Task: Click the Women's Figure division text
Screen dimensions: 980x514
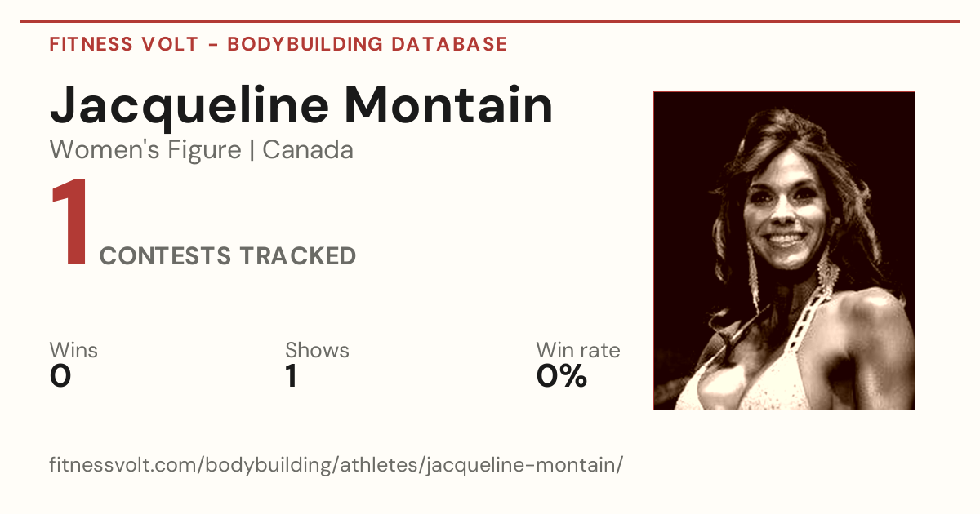Action: (145, 150)
